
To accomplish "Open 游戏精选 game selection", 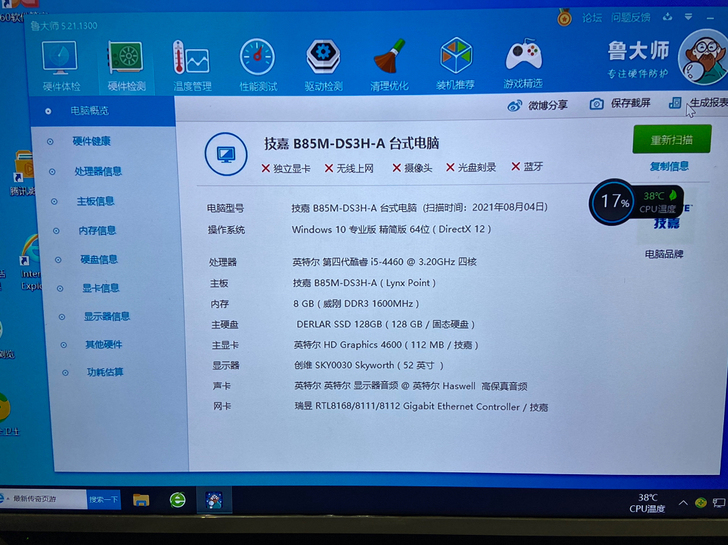I will pyautogui.click(x=523, y=65).
